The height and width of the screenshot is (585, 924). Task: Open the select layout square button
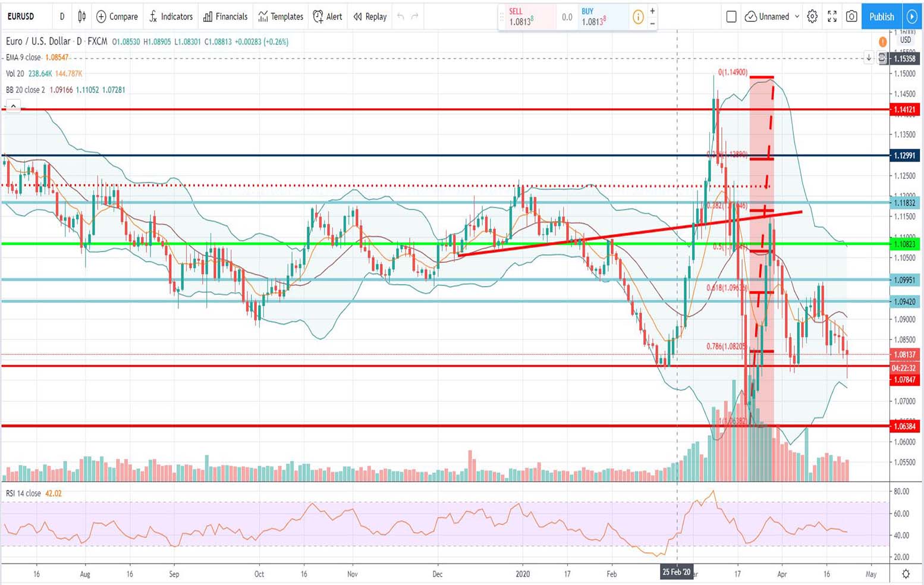pyautogui.click(x=731, y=17)
